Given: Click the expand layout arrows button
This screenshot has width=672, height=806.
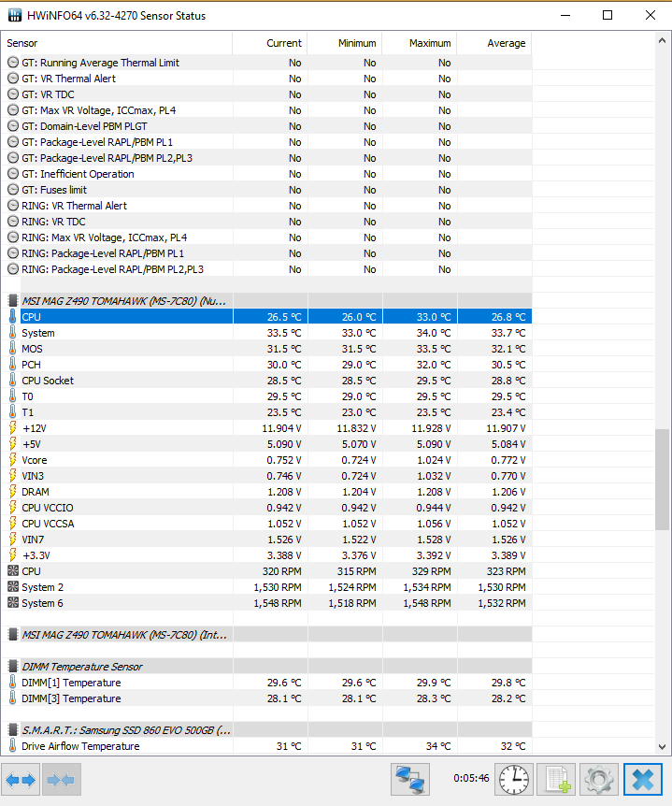Looking at the screenshot, I should pos(21,780).
